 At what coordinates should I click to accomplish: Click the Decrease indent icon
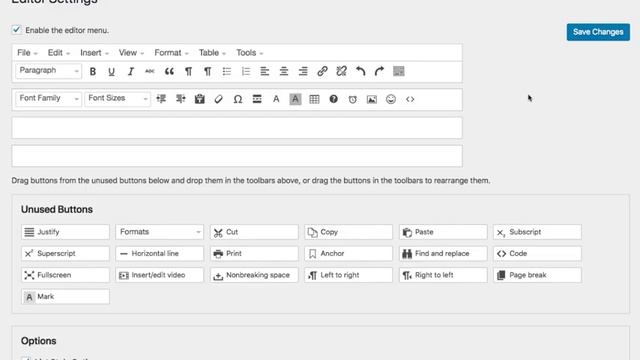(x=161, y=99)
